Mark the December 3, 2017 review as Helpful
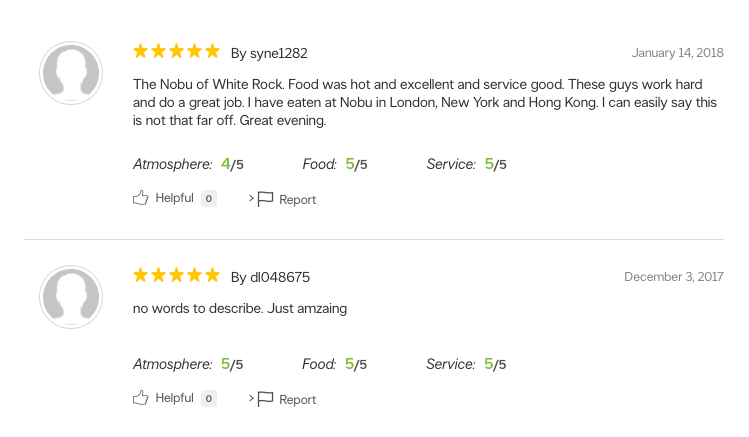The height and width of the screenshot is (437, 749). pyautogui.click(x=174, y=398)
